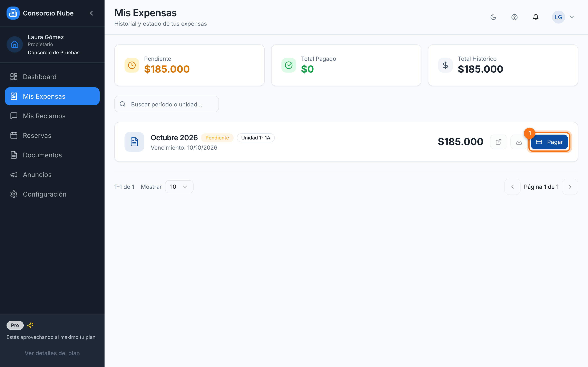
Task: Open the Mostrar rows-per-page dropdown
Action: point(179,187)
